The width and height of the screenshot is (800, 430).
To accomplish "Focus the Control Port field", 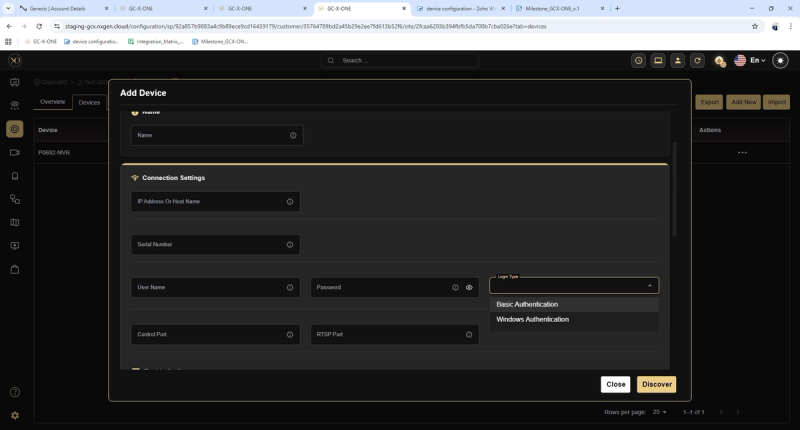I will click(215, 335).
